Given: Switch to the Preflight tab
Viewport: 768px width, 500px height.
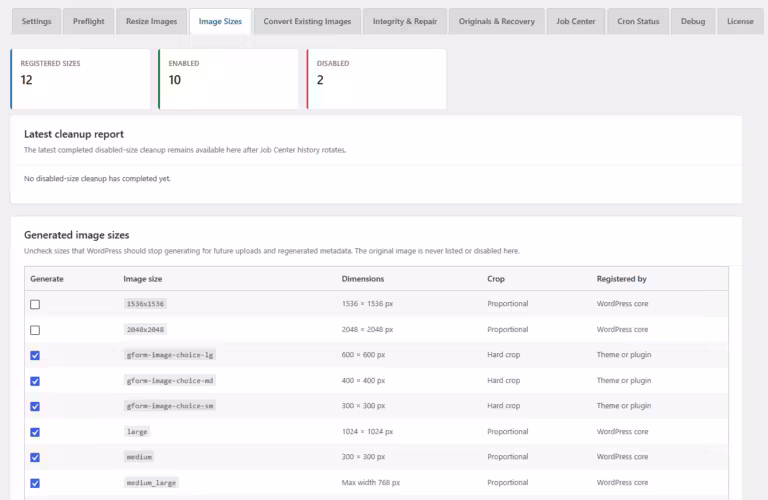Looking at the screenshot, I should pyautogui.click(x=89, y=22).
